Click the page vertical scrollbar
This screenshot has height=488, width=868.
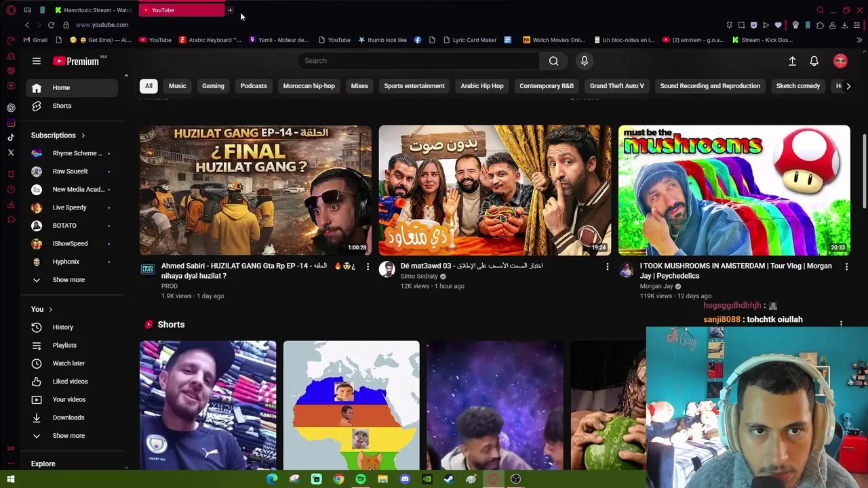864,172
